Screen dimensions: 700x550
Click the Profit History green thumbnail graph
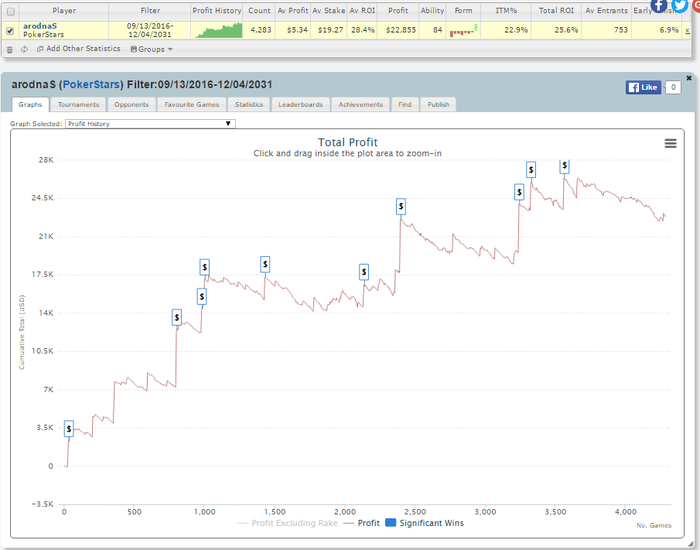pyautogui.click(x=217, y=30)
